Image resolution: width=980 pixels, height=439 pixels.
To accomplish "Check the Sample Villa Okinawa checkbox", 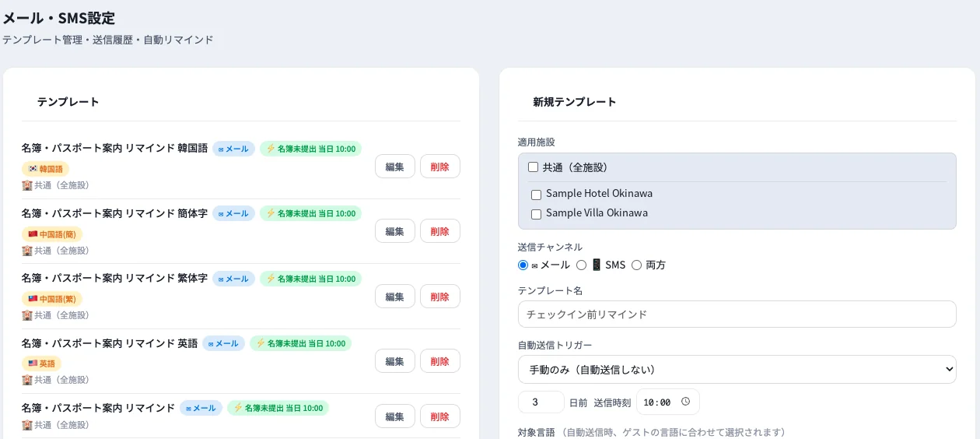I will click(x=536, y=214).
